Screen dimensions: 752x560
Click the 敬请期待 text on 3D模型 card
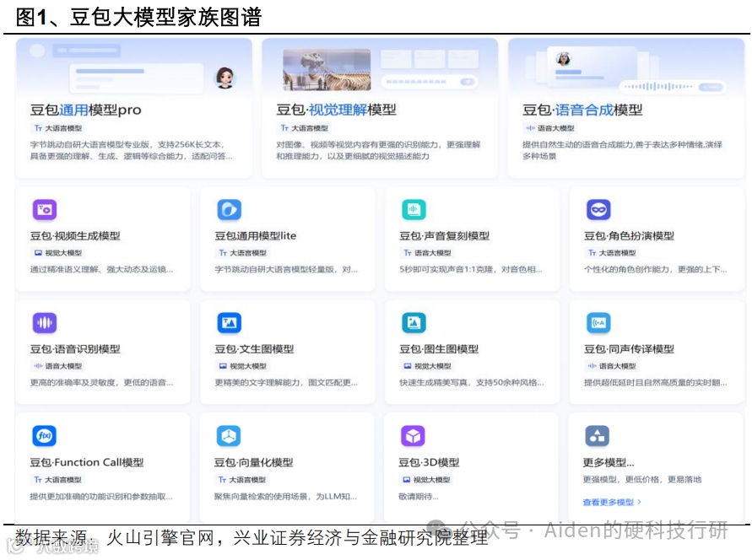[419, 497]
